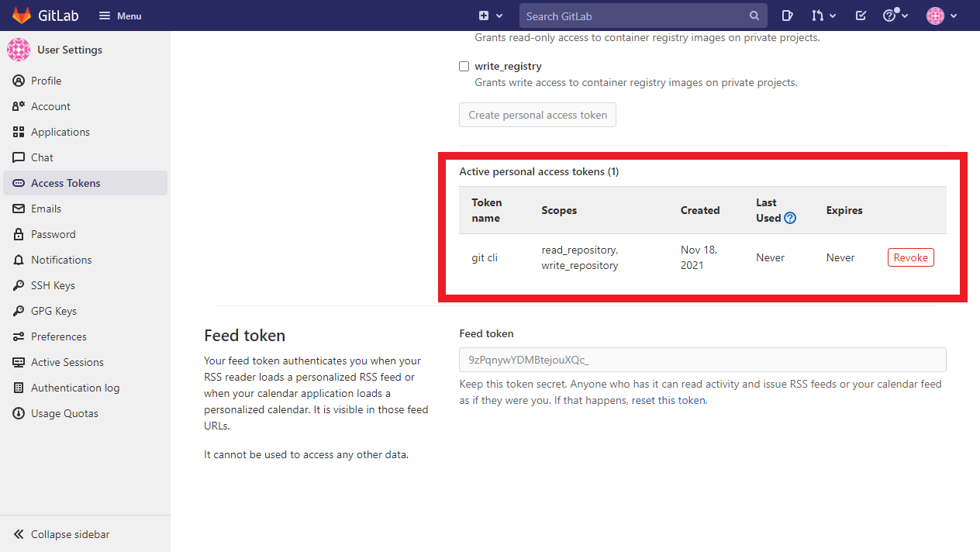Click the reset this token link
Image resolution: width=980 pixels, height=552 pixels.
(668, 401)
